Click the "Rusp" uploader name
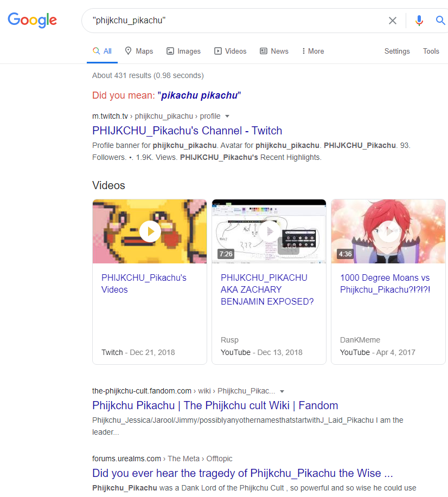The height and width of the screenshot is (497, 448). tap(230, 340)
